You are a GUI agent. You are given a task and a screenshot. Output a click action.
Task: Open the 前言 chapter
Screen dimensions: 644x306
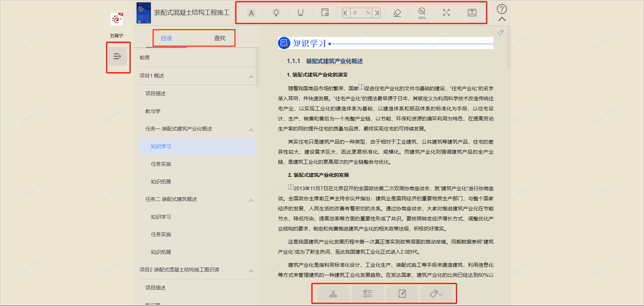pos(144,57)
